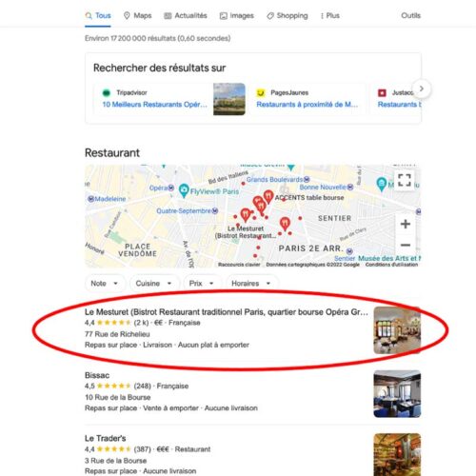Switch to the Maps tab
This screenshot has height=476, width=476.
pos(137,15)
